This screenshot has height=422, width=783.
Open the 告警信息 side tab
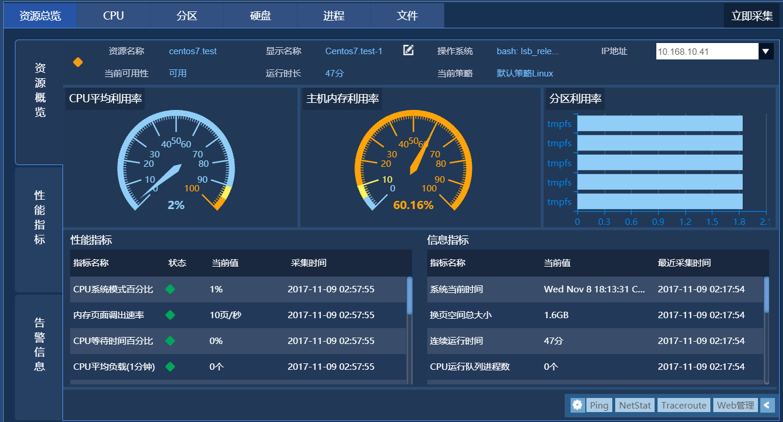[x=39, y=344]
